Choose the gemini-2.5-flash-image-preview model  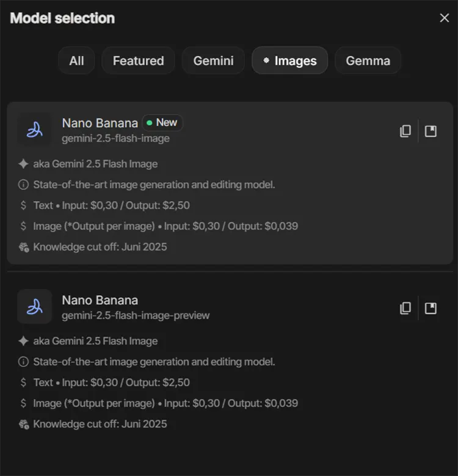pos(135,315)
